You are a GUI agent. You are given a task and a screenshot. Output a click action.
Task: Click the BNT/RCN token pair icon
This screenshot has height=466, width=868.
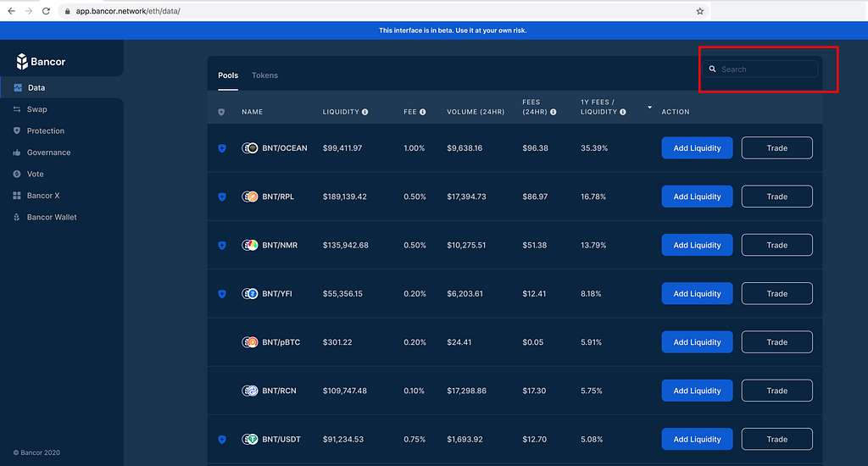pyautogui.click(x=250, y=391)
